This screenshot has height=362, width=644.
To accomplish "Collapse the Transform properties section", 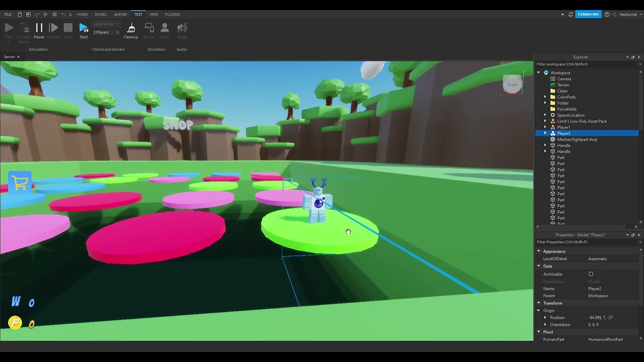I will pos(538,303).
